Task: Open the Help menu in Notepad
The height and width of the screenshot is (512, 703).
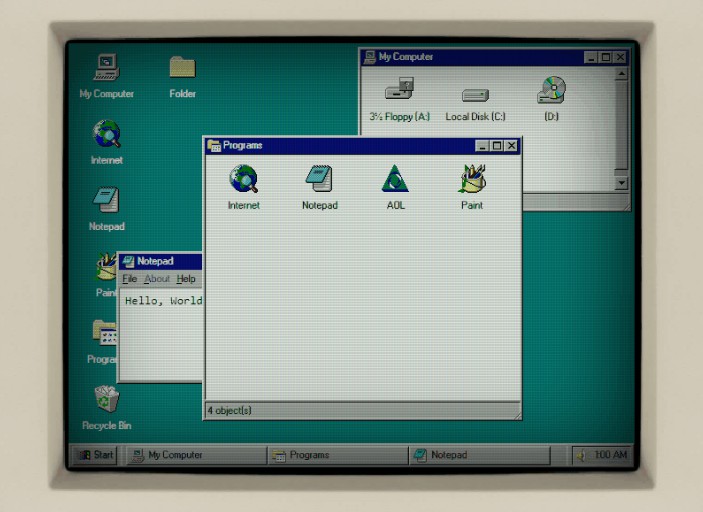Action: coord(186,279)
